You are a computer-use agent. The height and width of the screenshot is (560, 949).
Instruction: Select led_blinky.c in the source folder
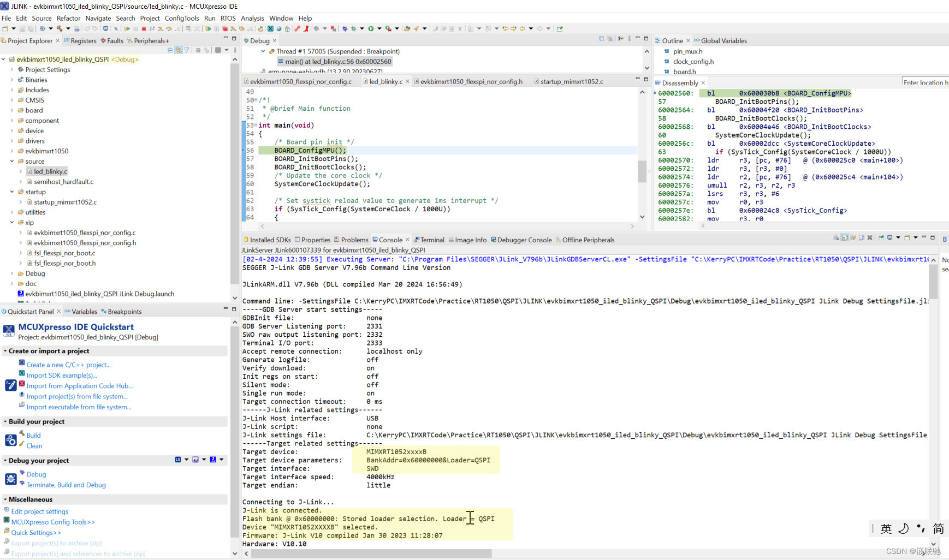tap(51, 171)
